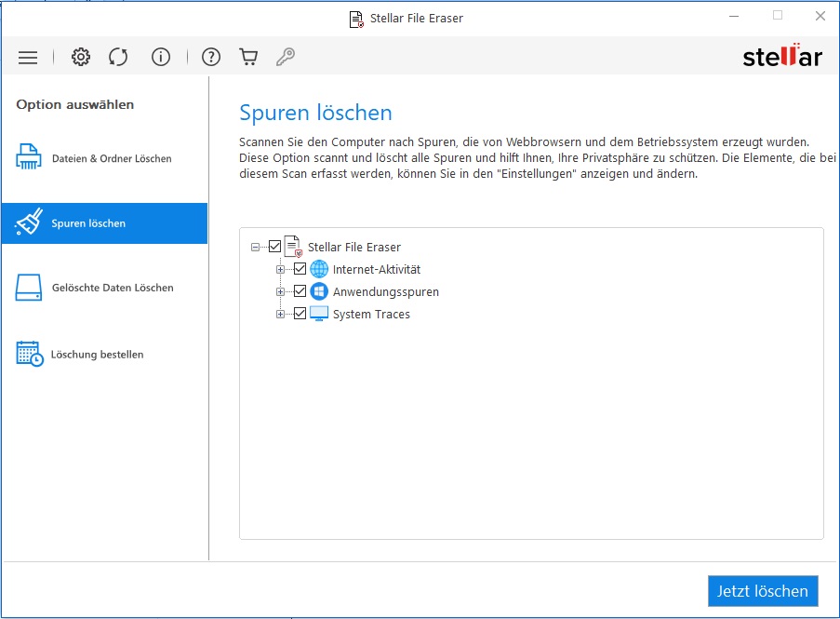Screen dimensions: 840x619
Task: Open the hamburger menu in toolbar
Action: tap(28, 58)
